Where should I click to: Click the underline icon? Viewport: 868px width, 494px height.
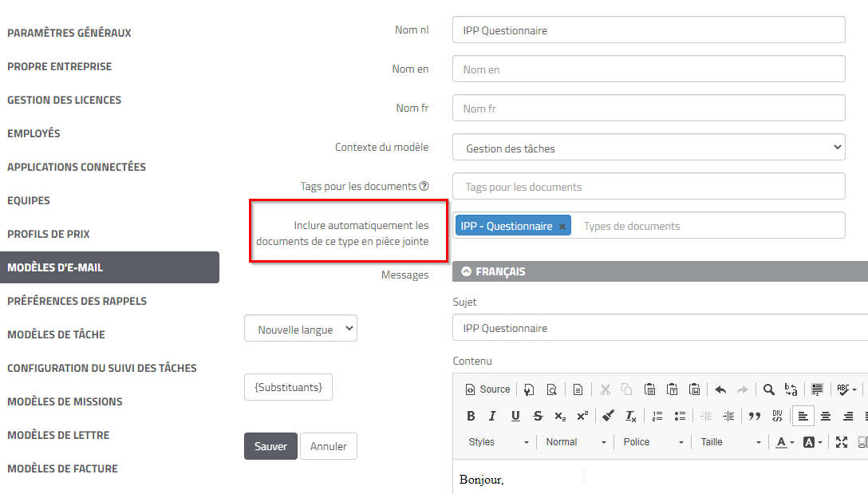pyautogui.click(x=515, y=416)
